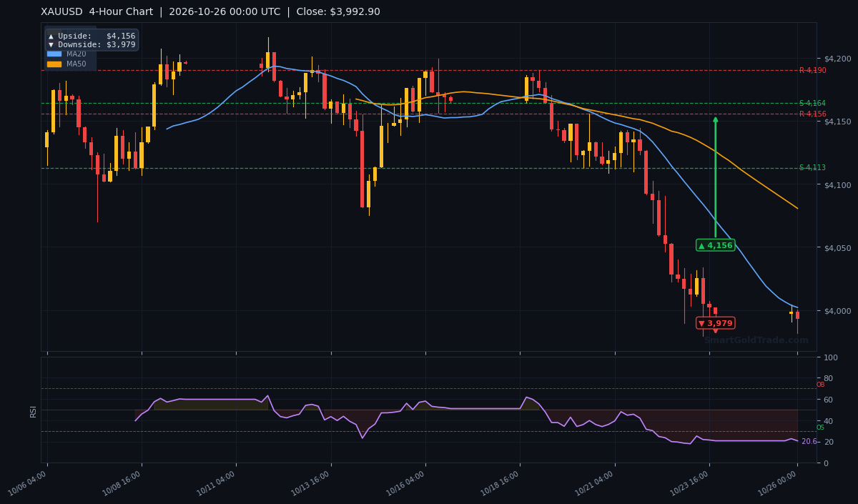
Task: Click the 10/11 04:00 date label
Action: (x=217, y=483)
